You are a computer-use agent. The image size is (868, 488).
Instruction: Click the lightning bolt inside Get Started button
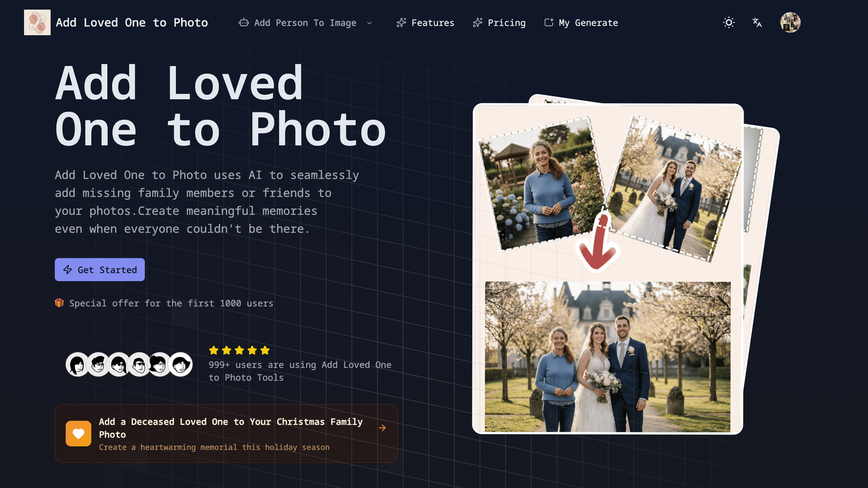67,269
